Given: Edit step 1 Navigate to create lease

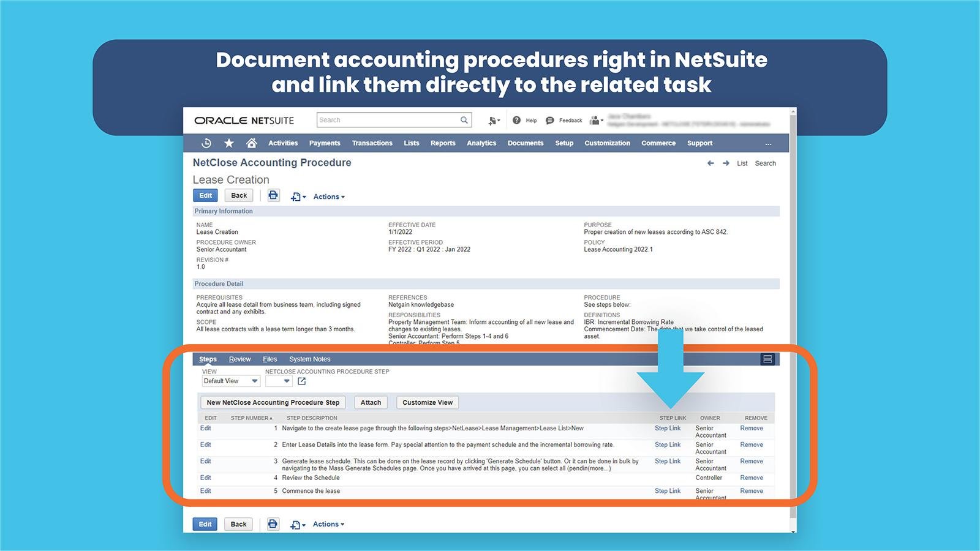Looking at the screenshot, I should (x=205, y=429).
